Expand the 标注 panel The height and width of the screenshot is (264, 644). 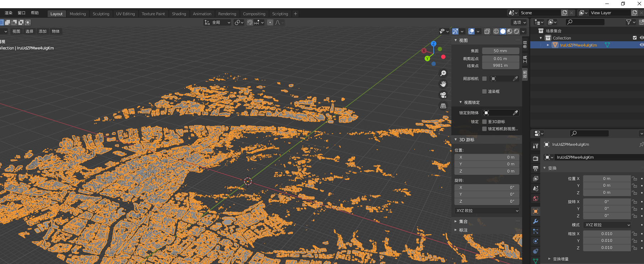pyautogui.click(x=456, y=230)
